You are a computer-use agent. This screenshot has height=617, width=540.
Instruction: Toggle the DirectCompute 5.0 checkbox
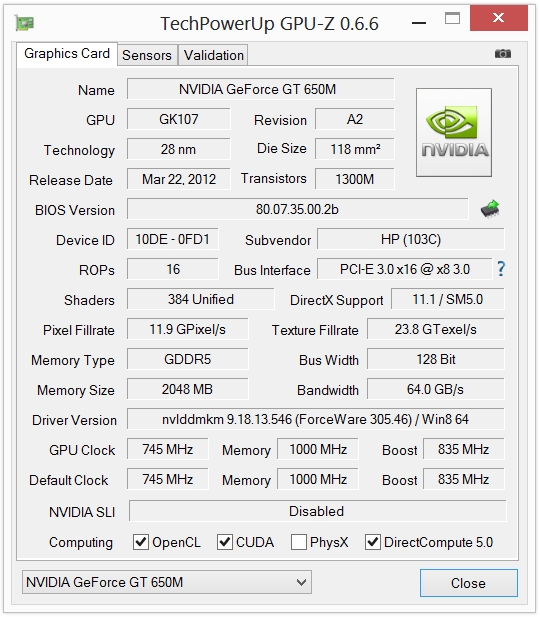(373, 542)
